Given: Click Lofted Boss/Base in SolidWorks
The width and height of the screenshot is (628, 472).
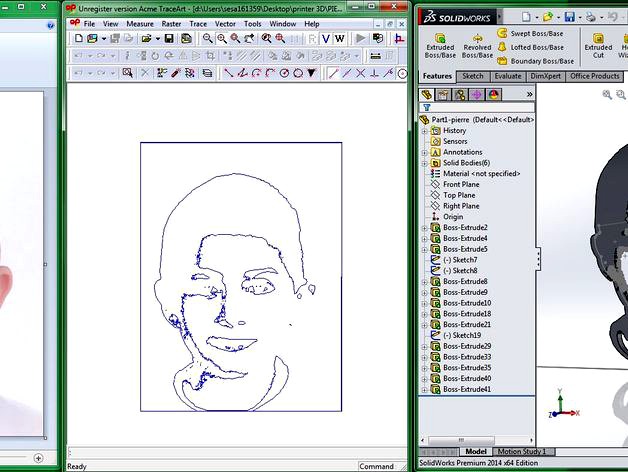Looking at the screenshot, I should point(530,47).
